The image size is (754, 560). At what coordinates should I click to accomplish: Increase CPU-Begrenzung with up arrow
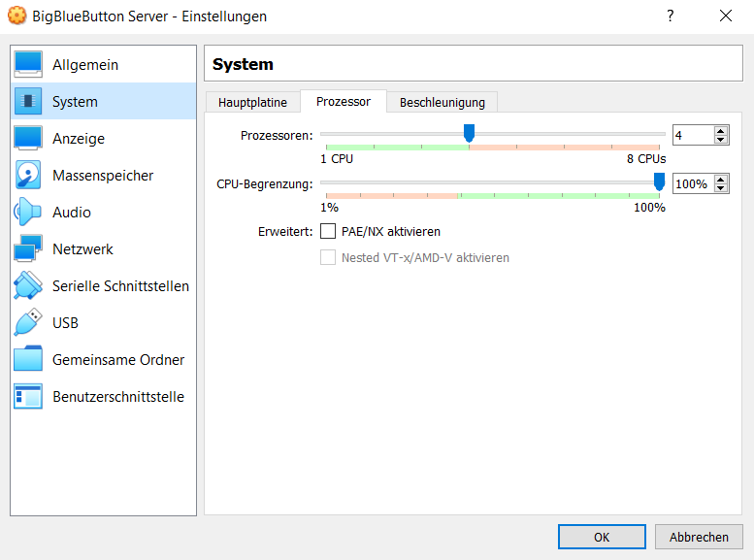pos(720,180)
